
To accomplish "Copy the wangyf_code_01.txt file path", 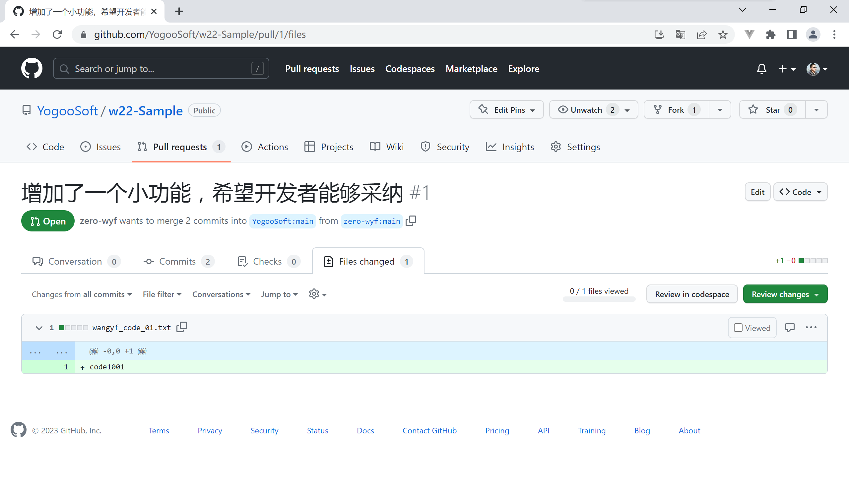I will pyautogui.click(x=182, y=327).
